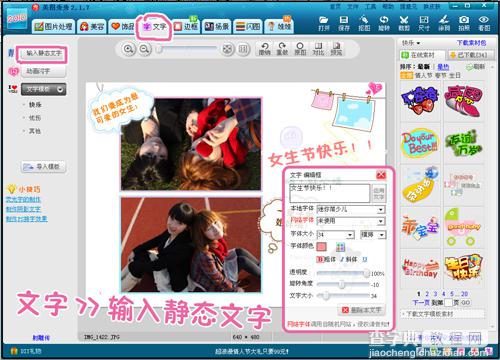The width and height of the screenshot is (500, 360).
Task: Click the 撤销 undo icon
Action: tap(265, 49)
